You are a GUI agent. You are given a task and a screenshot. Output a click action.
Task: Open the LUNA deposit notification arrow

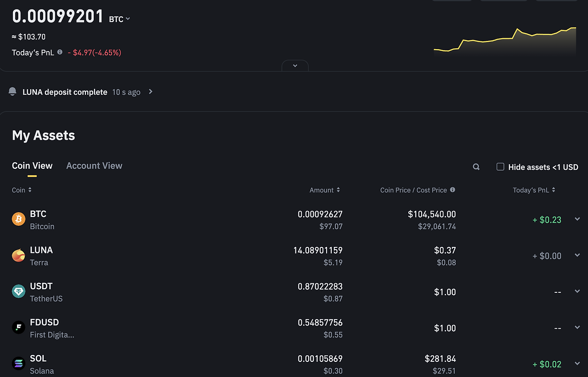(x=151, y=91)
